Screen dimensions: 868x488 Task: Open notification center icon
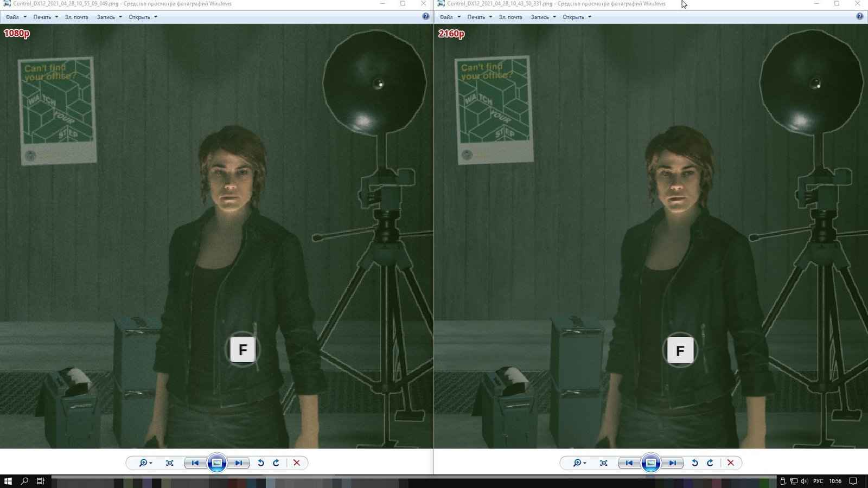coord(853,481)
